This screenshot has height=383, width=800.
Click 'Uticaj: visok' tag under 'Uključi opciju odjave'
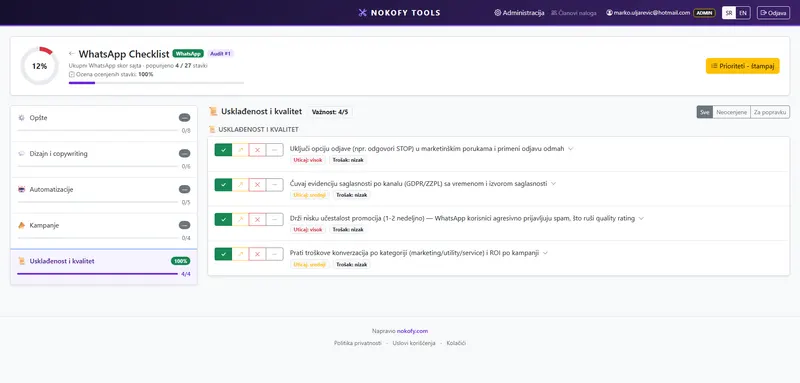point(308,160)
